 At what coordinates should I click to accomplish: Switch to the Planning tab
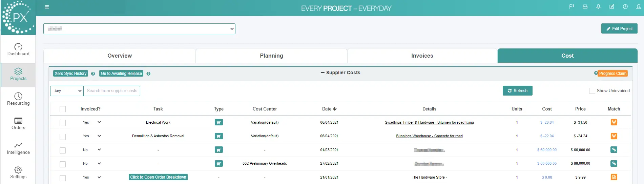271,56
